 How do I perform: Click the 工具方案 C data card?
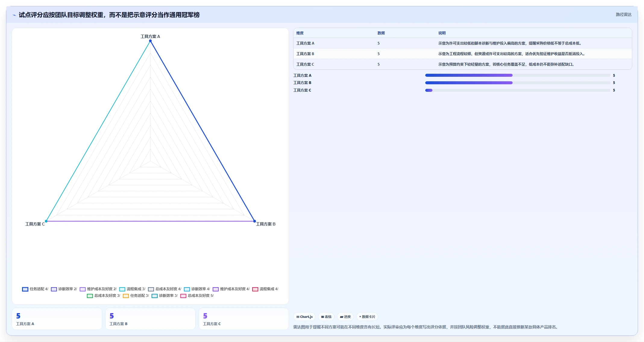click(x=244, y=319)
